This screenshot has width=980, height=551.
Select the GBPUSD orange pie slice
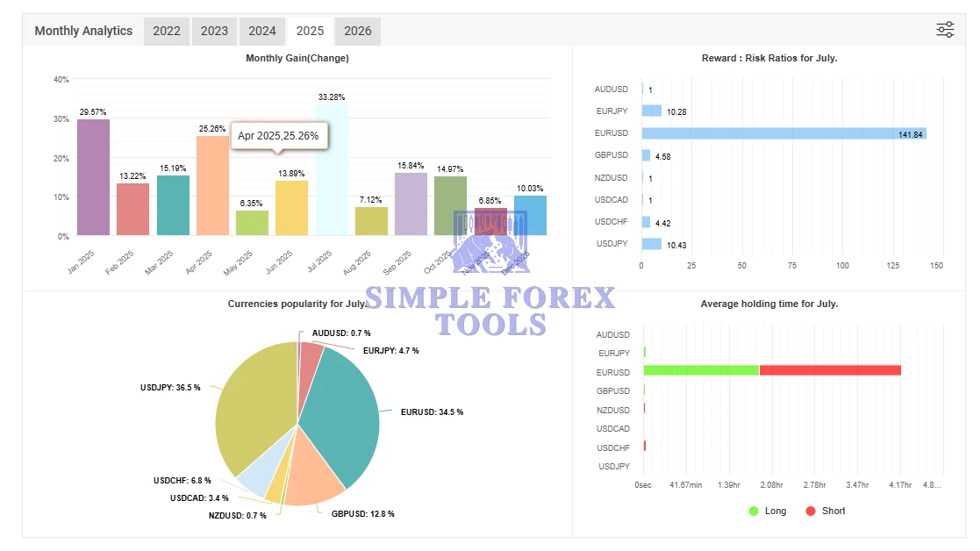point(314,478)
